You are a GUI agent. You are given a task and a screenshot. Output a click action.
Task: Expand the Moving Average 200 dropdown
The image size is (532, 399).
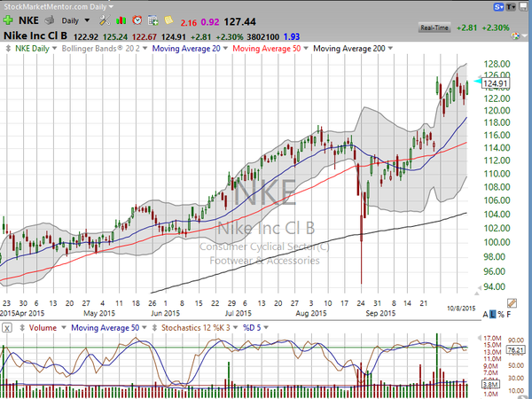click(390, 49)
